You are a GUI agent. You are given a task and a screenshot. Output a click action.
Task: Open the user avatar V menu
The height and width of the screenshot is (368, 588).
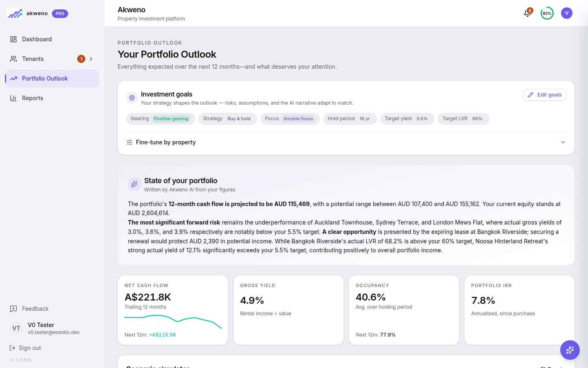tap(567, 13)
